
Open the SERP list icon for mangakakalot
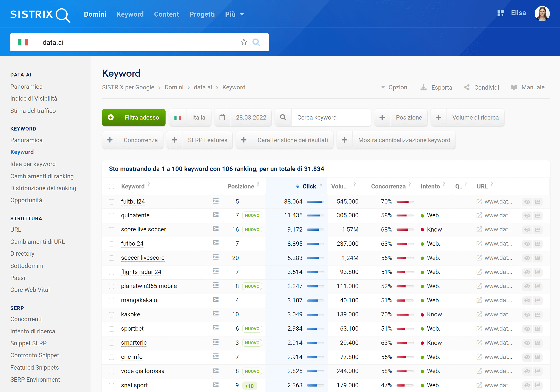tap(216, 300)
